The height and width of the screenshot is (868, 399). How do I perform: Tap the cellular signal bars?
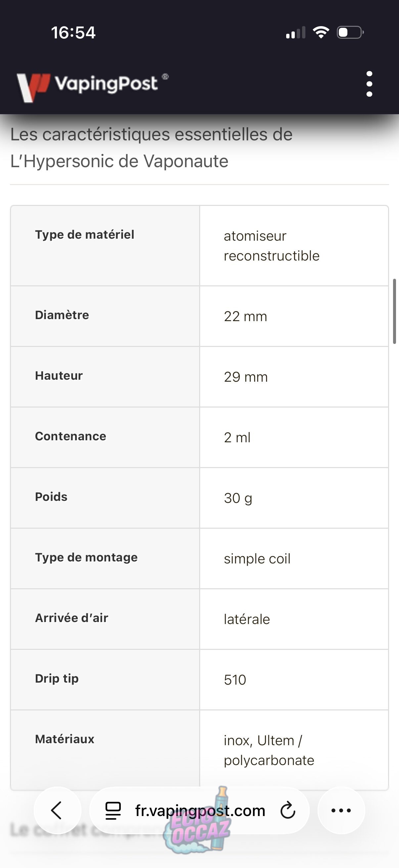[295, 33]
